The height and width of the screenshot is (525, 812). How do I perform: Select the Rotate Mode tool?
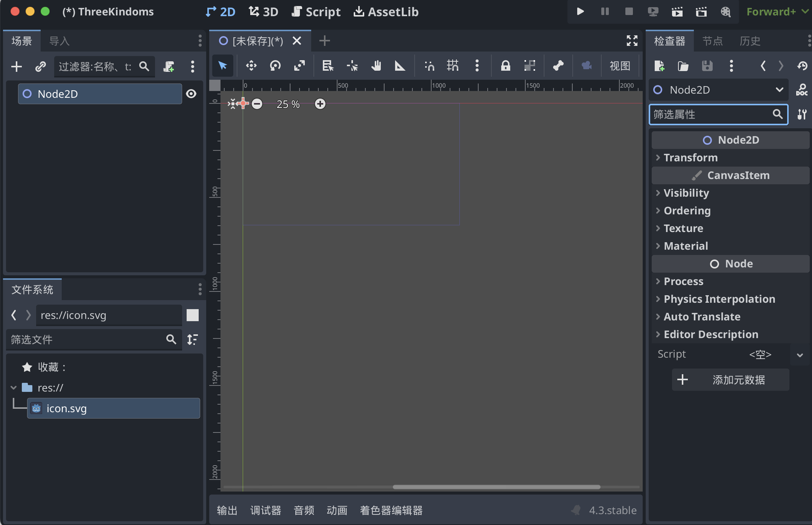coord(275,66)
